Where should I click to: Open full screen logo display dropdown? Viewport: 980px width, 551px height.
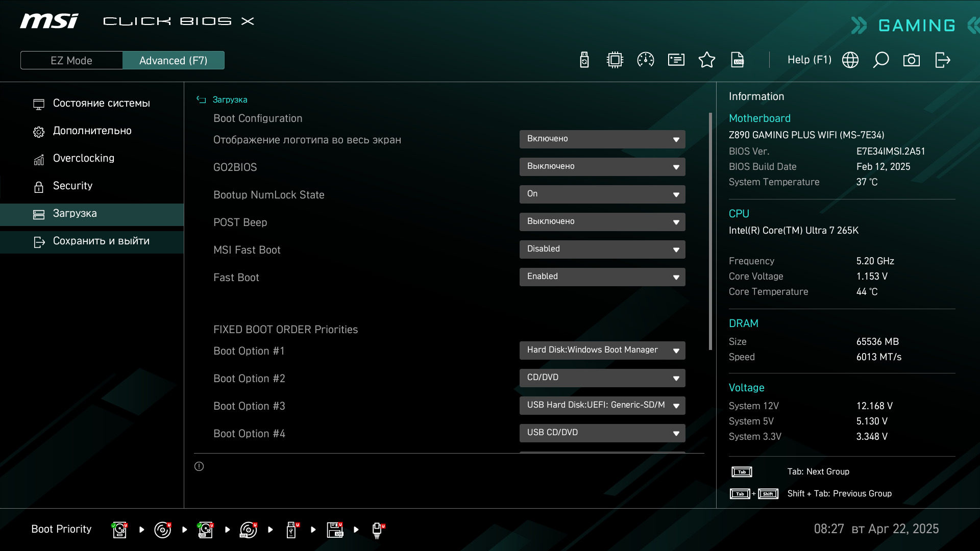coord(602,139)
